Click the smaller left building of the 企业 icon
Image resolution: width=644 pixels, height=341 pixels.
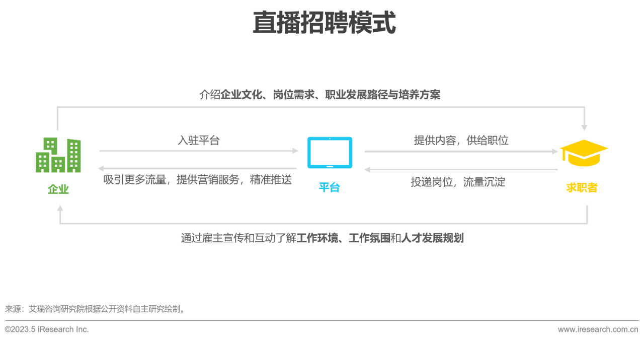click(42, 162)
